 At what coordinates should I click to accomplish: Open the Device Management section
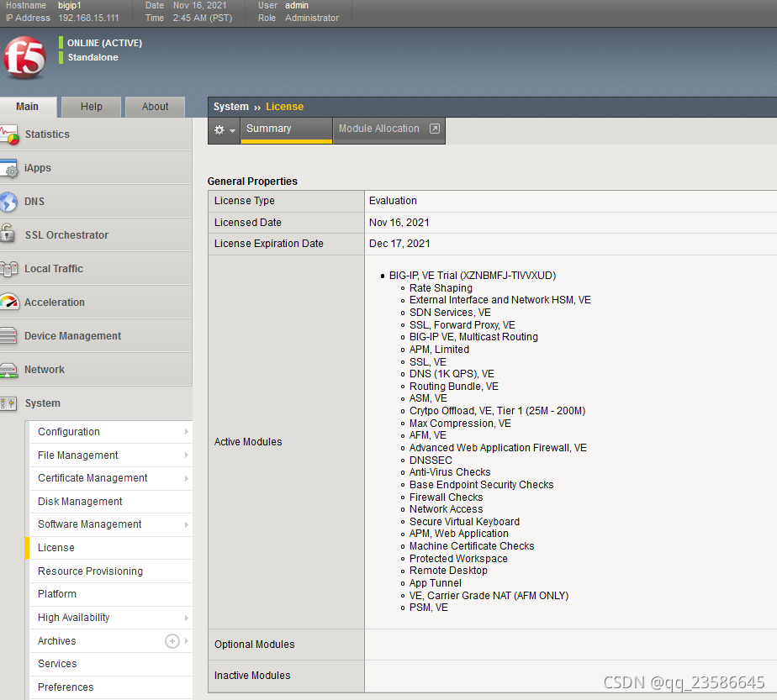pyautogui.click(x=96, y=336)
